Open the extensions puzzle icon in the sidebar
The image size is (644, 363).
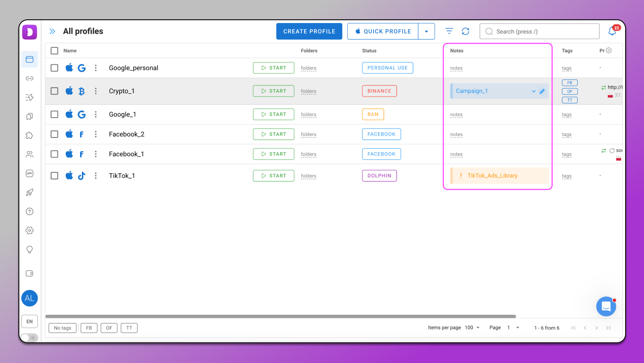click(29, 136)
